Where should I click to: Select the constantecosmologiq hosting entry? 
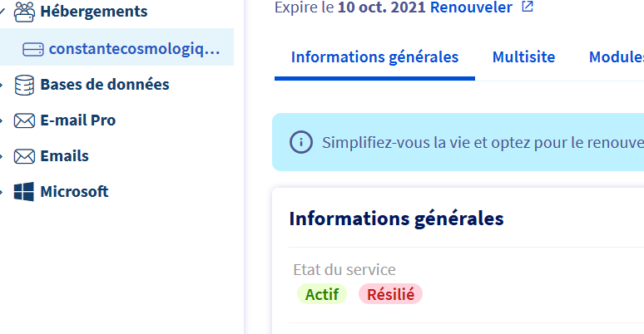click(134, 49)
